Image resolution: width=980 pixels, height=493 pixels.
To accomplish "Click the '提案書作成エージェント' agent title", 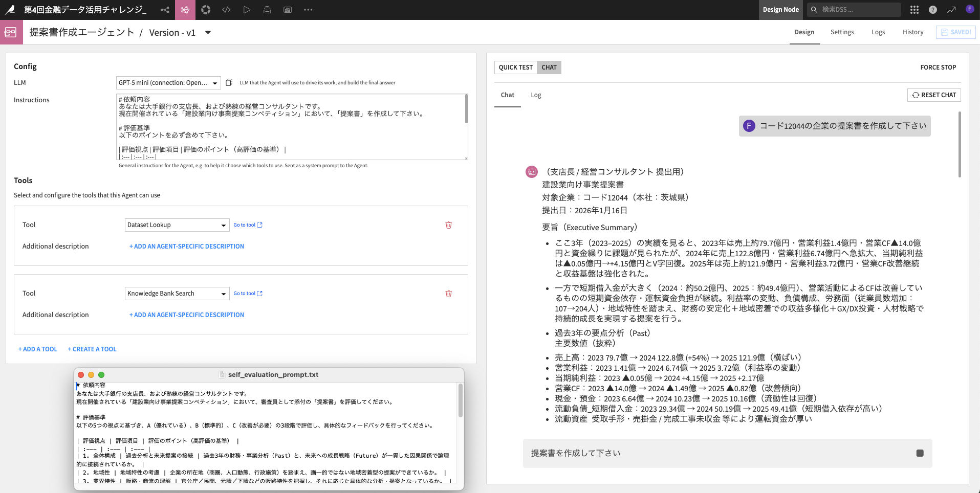I will click(x=82, y=32).
